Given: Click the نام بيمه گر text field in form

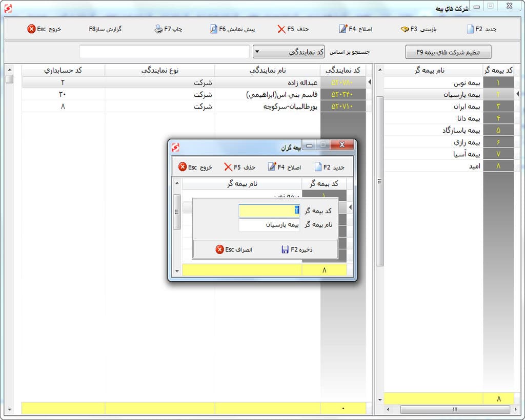Looking at the screenshot, I should coord(269,225).
